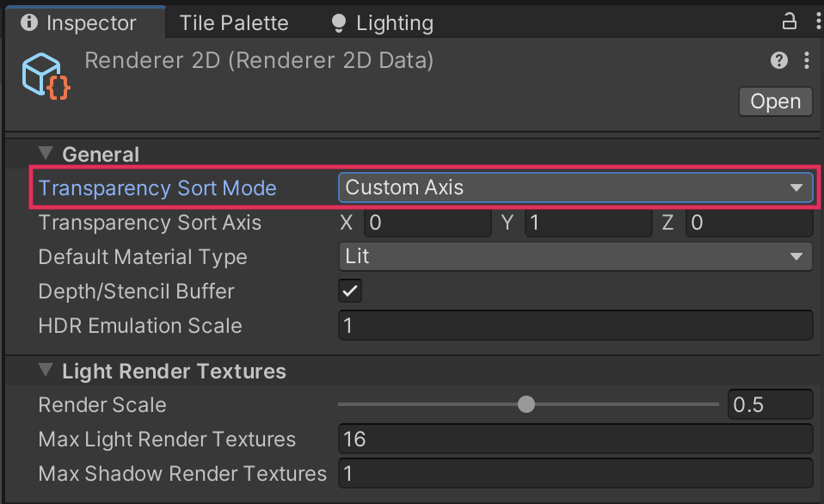The width and height of the screenshot is (824, 504).
Task: Open the Renderer 2D component's three-dot menu
Action: [806, 60]
